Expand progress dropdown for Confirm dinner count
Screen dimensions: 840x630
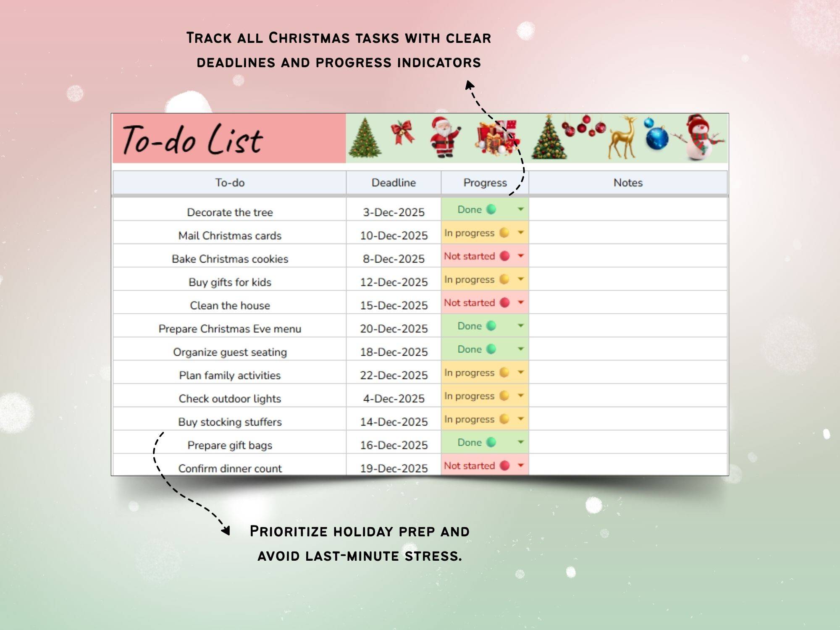pos(520,465)
